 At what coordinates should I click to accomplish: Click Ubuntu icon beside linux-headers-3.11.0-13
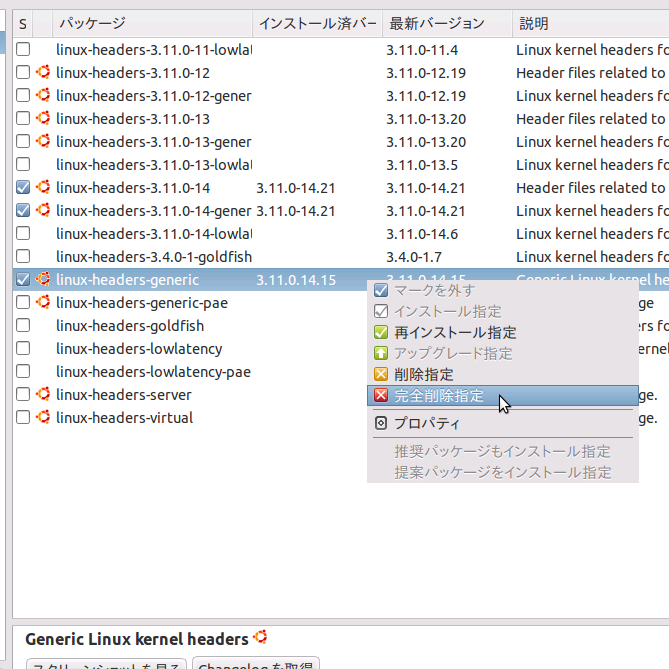pos(43,118)
